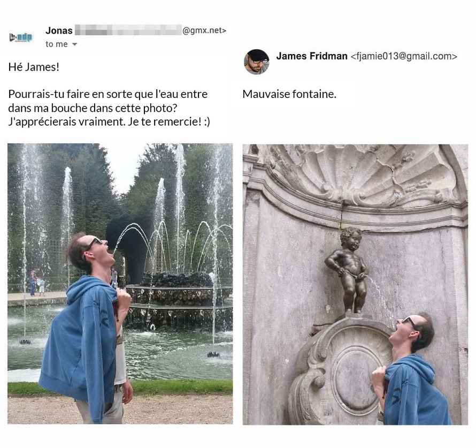Screen dimensions: 476x448
Task: Click the fjamie013@gmail.com address
Action: [x=404, y=57]
